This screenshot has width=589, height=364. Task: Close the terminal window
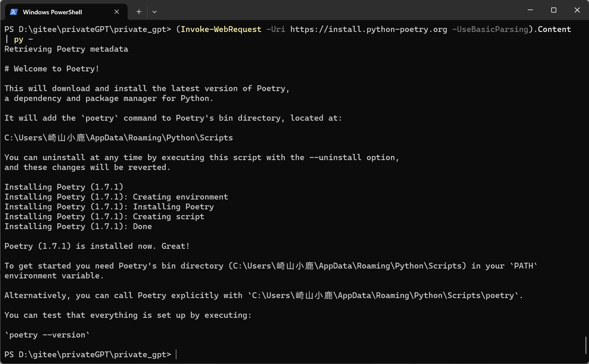[577, 10]
